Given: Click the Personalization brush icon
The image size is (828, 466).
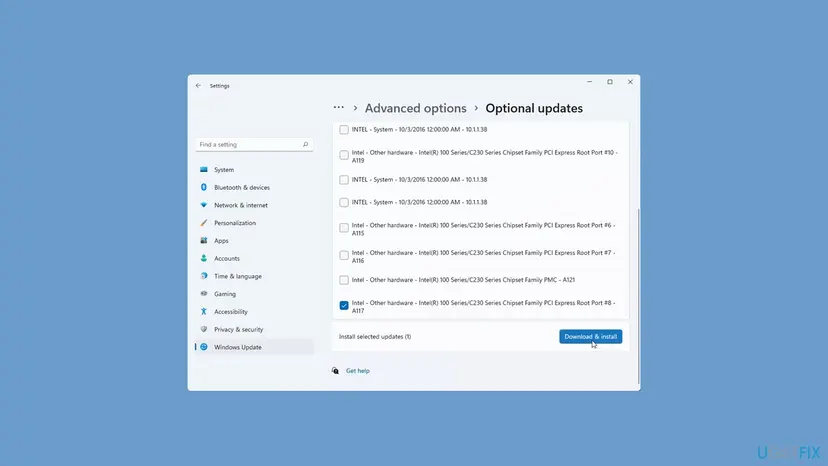Looking at the screenshot, I should (x=204, y=223).
